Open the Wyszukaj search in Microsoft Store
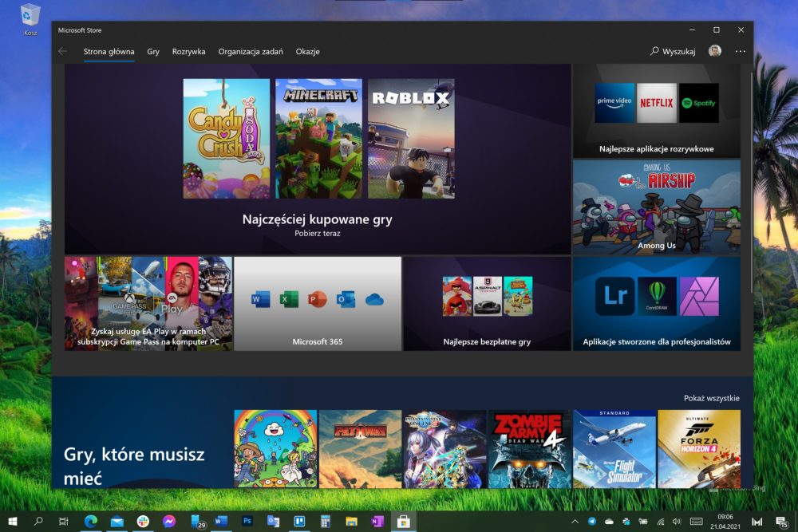 point(673,51)
